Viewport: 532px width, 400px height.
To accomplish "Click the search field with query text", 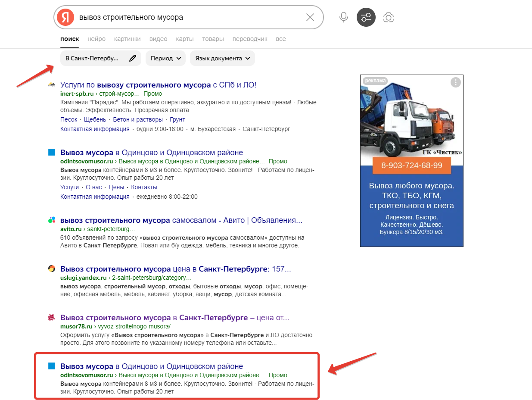I will [x=189, y=17].
